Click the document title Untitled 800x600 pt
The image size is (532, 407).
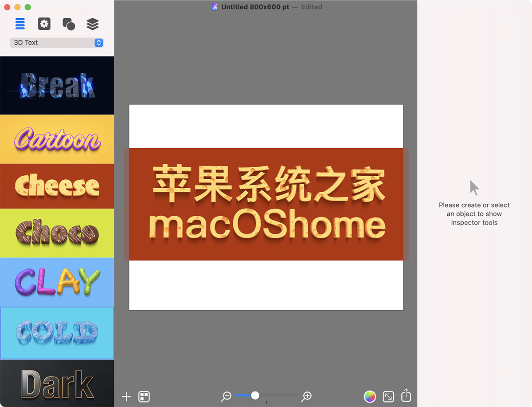pos(255,7)
